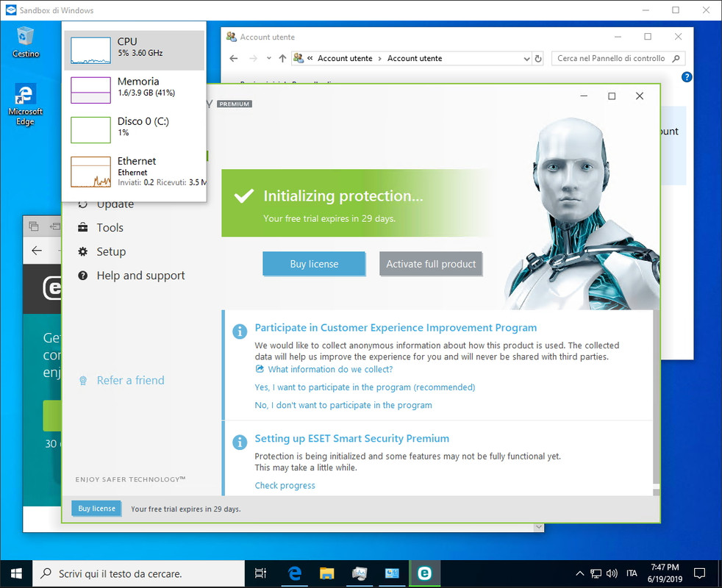Open recent locations dropdown in Account utente
The height and width of the screenshot is (588, 722).
click(269, 59)
